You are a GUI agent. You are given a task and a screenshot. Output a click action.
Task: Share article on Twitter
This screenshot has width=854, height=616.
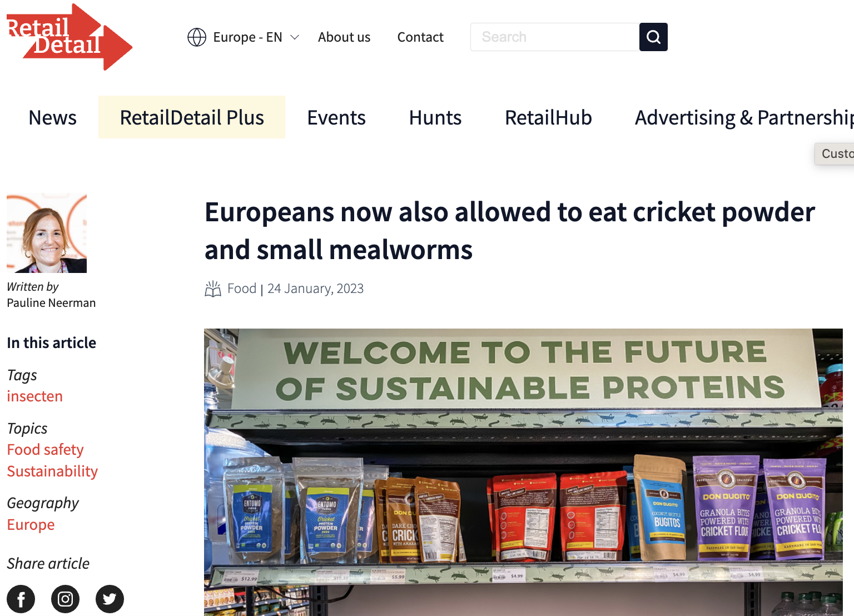pos(110,599)
